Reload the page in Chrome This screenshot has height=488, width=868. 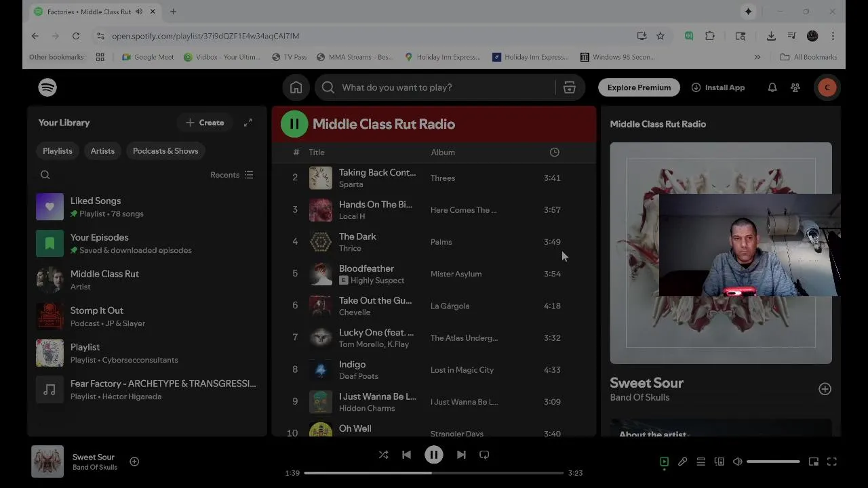click(x=76, y=36)
